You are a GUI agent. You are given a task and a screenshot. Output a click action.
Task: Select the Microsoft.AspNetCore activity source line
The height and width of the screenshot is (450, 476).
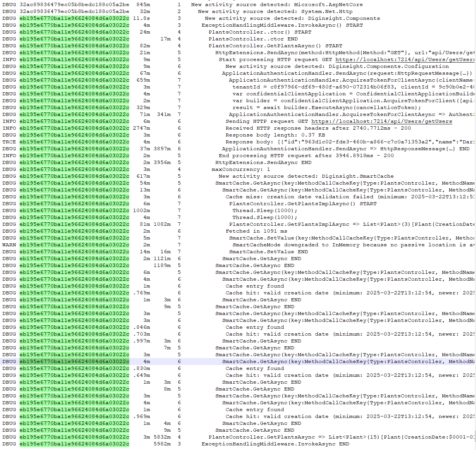click(277, 5)
